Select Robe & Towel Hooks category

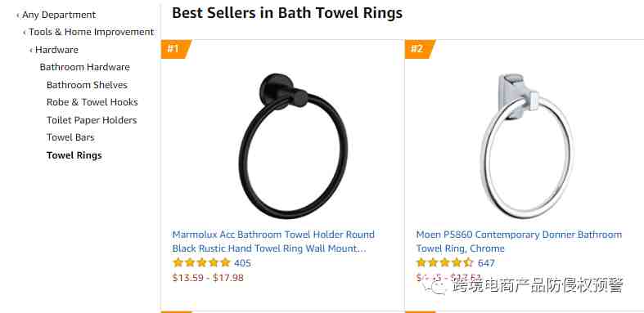(92, 102)
